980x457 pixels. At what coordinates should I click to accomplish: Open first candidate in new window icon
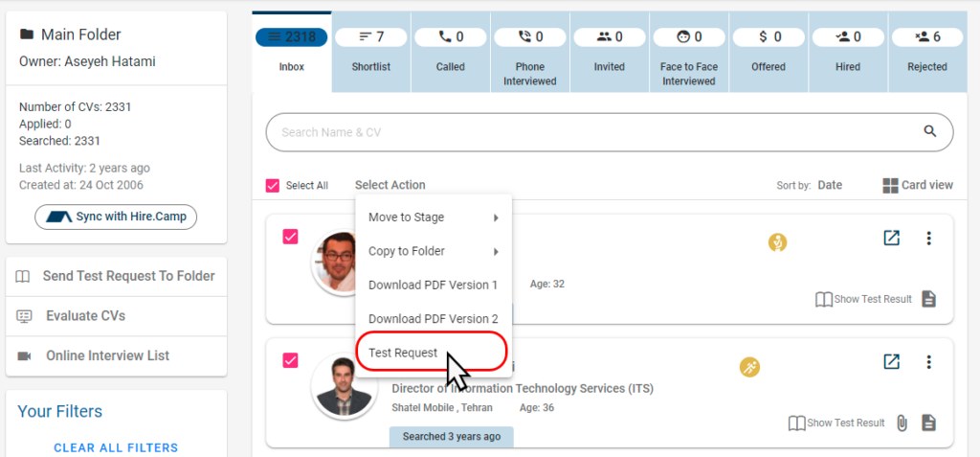point(891,239)
